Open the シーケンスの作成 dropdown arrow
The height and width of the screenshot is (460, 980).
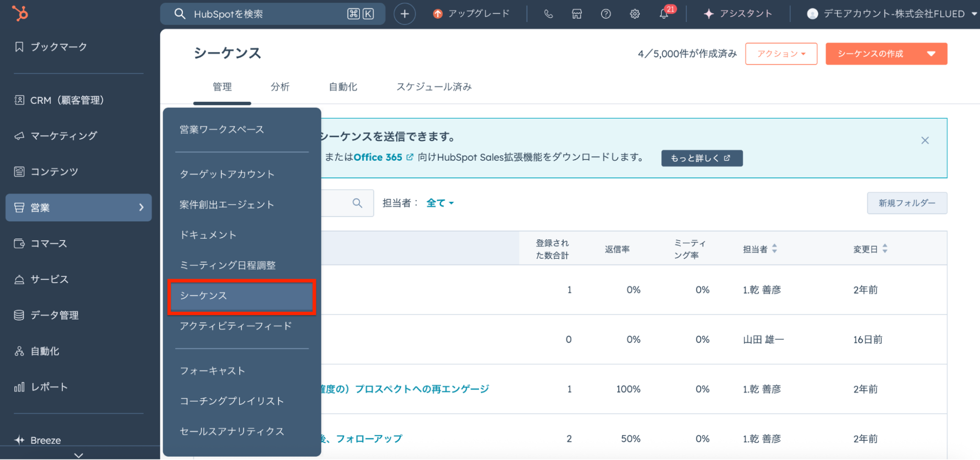pyautogui.click(x=931, y=54)
